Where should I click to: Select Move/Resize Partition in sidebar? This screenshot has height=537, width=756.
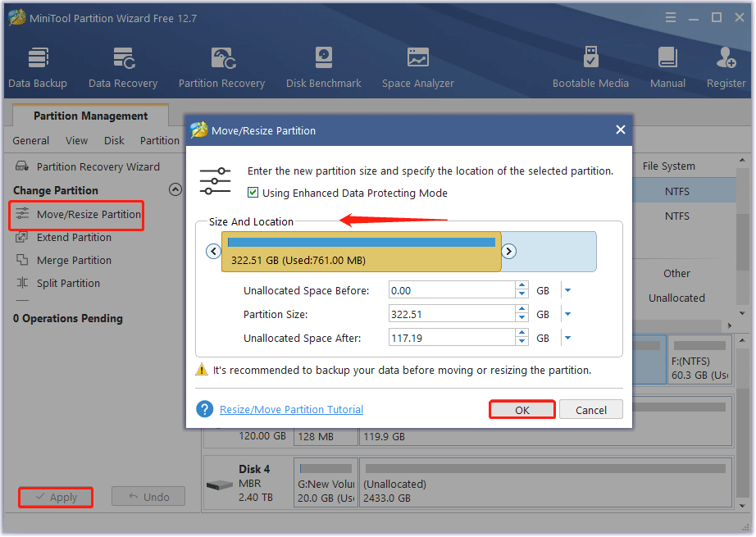point(78,215)
